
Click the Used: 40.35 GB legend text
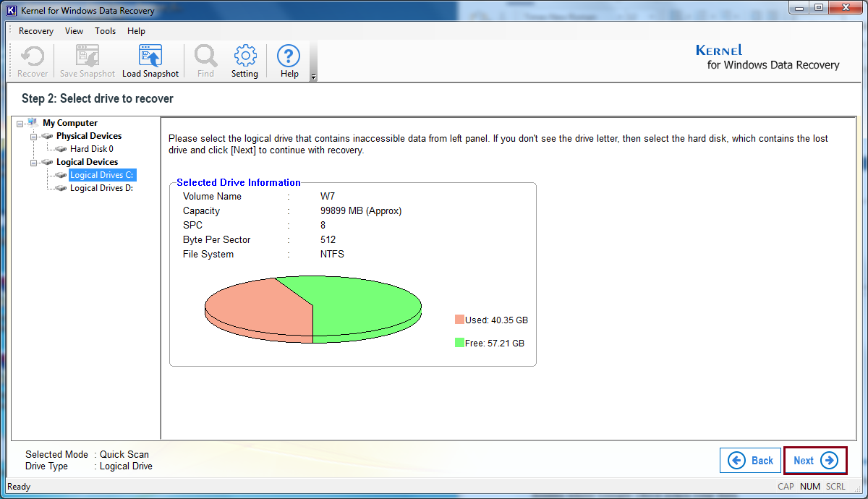click(497, 320)
